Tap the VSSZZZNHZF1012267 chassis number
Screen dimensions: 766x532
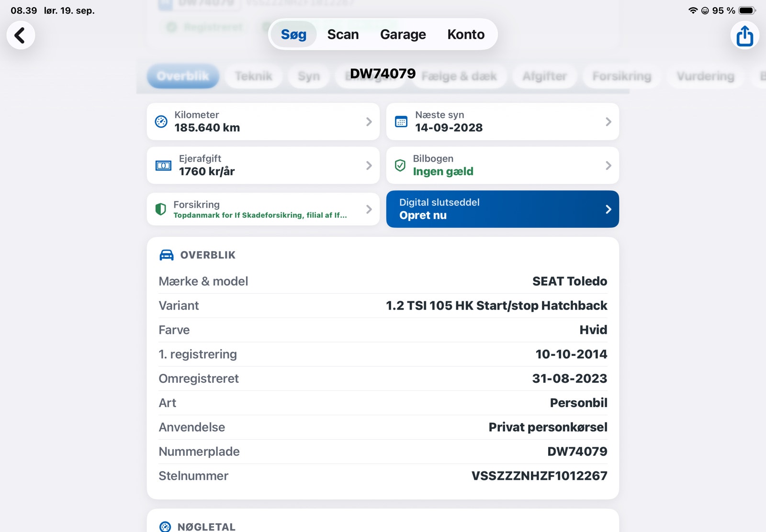coord(539,476)
